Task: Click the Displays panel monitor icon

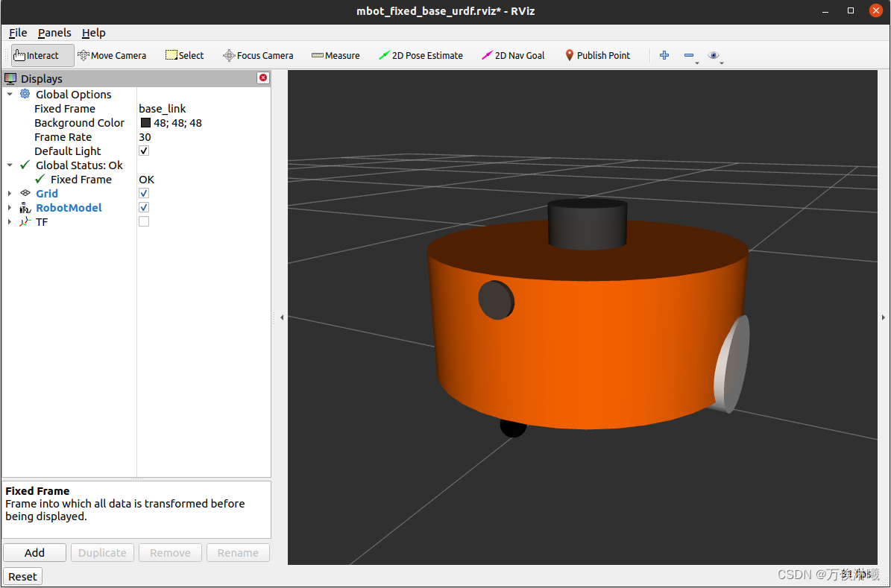Action: 10,78
